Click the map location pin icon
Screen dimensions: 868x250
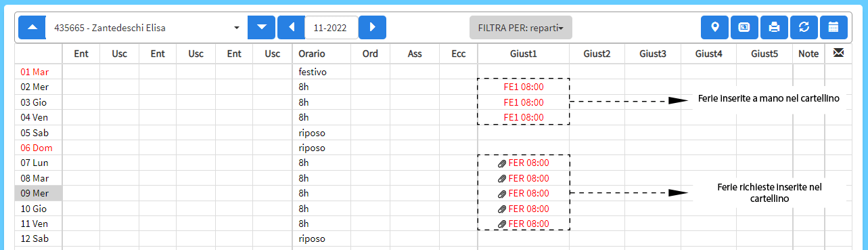click(714, 28)
